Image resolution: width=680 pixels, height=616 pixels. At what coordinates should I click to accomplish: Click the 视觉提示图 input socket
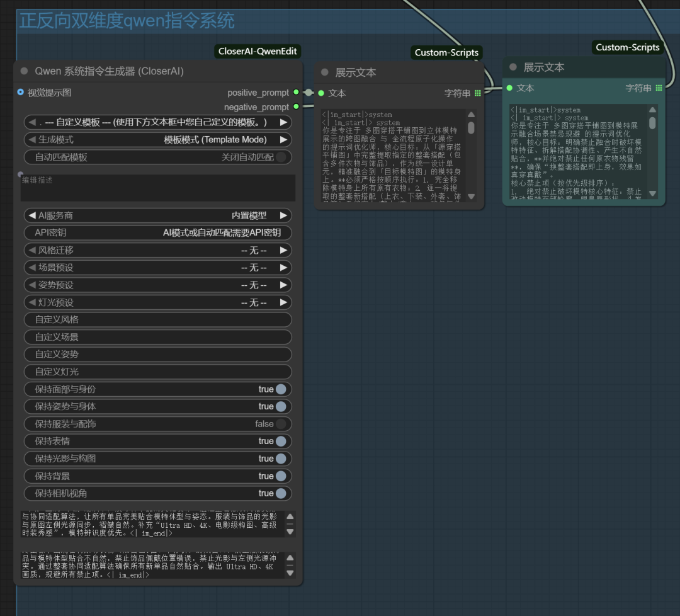[20, 92]
